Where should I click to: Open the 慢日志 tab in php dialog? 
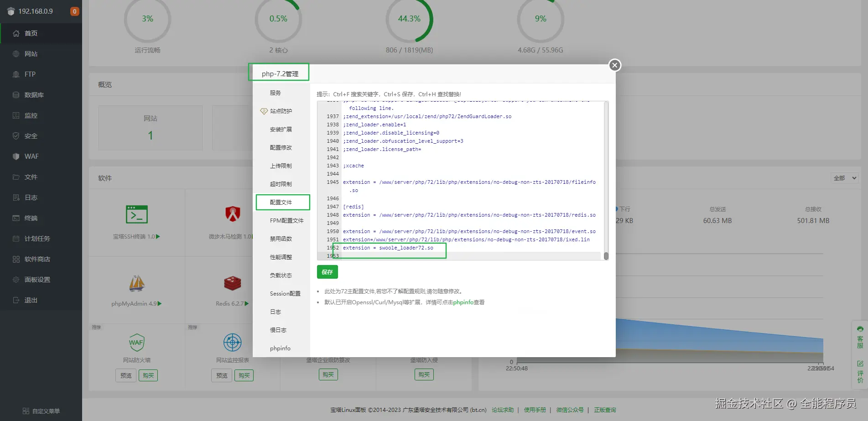[281, 330]
